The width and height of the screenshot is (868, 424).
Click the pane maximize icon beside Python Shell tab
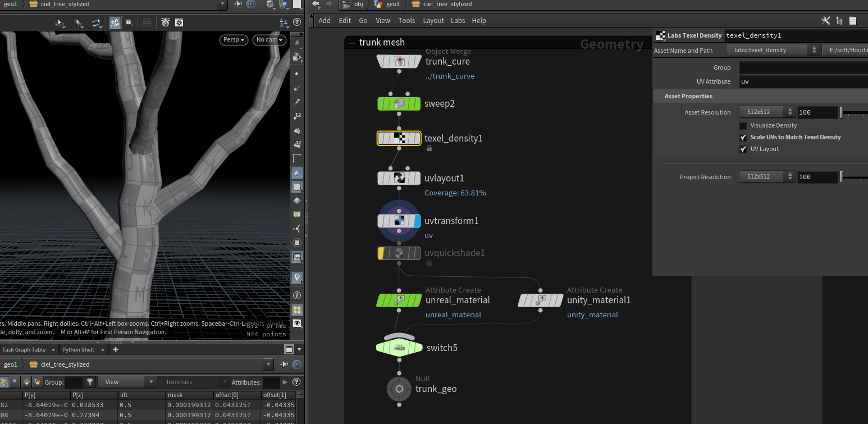pos(289,349)
